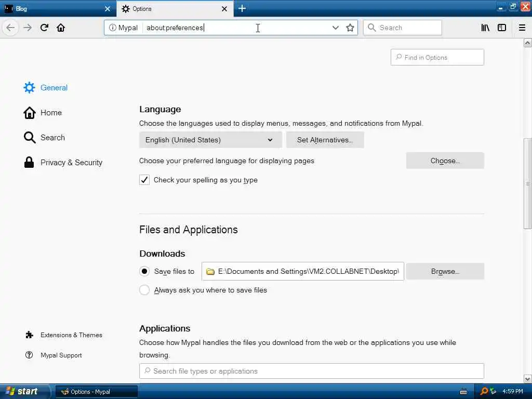This screenshot has width=532, height=399.
Task: Click the Set Alternatives button
Action: 325,140
